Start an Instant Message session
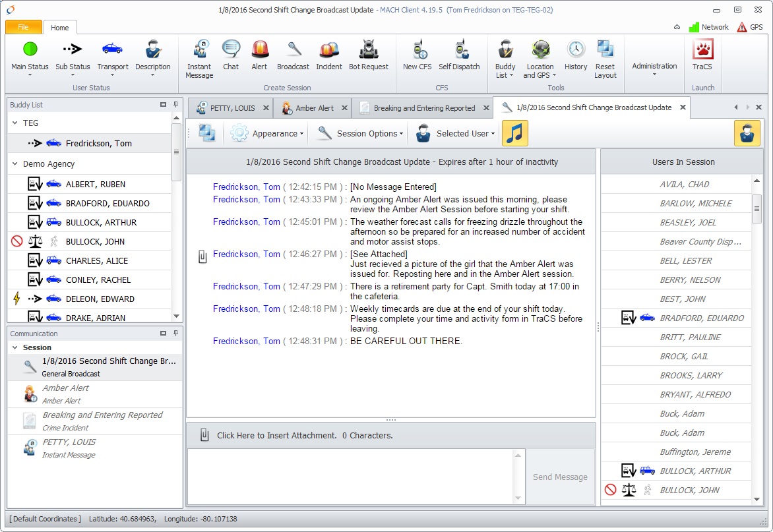The height and width of the screenshot is (532, 773). click(199, 51)
